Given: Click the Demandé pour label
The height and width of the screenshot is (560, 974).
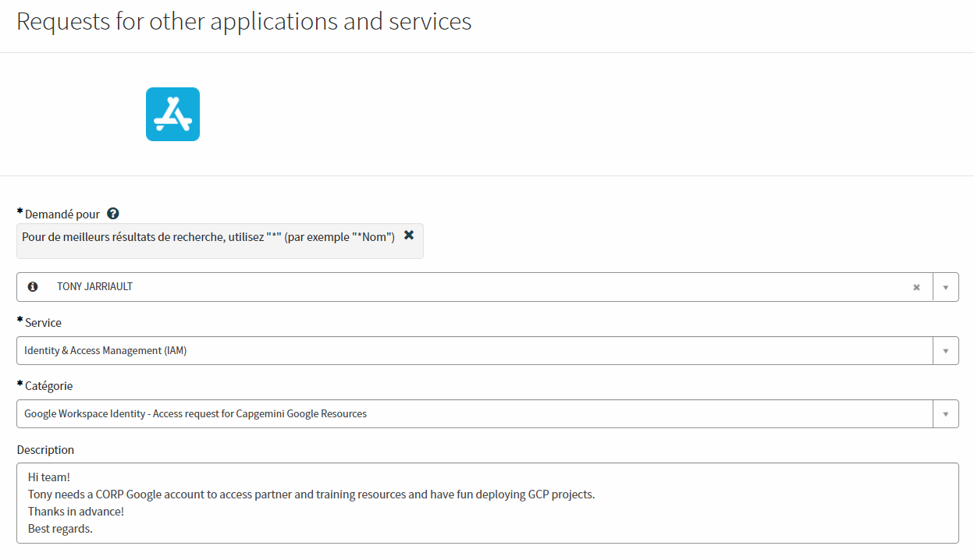Looking at the screenshot, I should click(62, 214).
